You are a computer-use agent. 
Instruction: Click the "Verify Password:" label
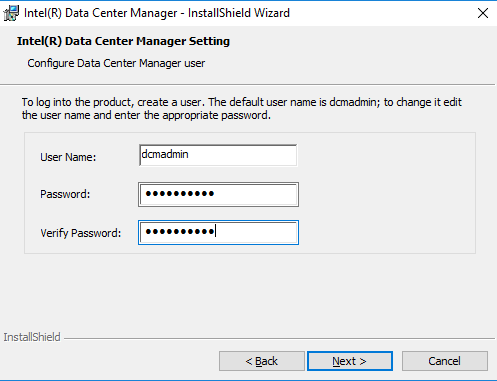[x=81, y=233]
